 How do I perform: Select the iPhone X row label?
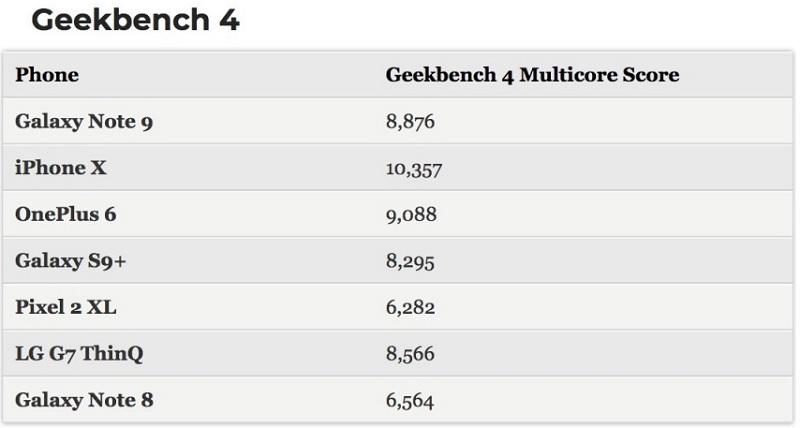61,168
